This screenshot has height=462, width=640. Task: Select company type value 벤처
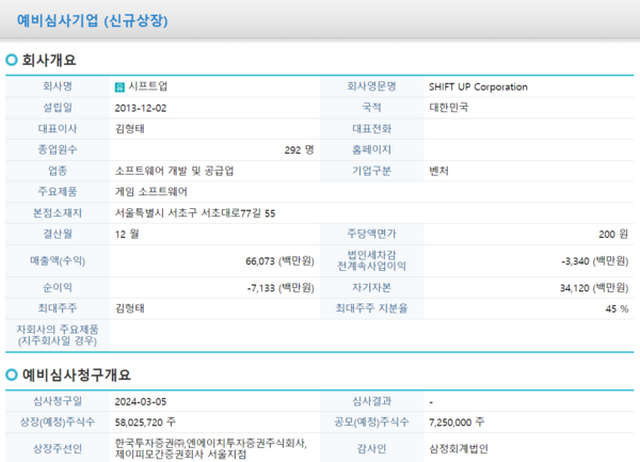coord(439,171)
